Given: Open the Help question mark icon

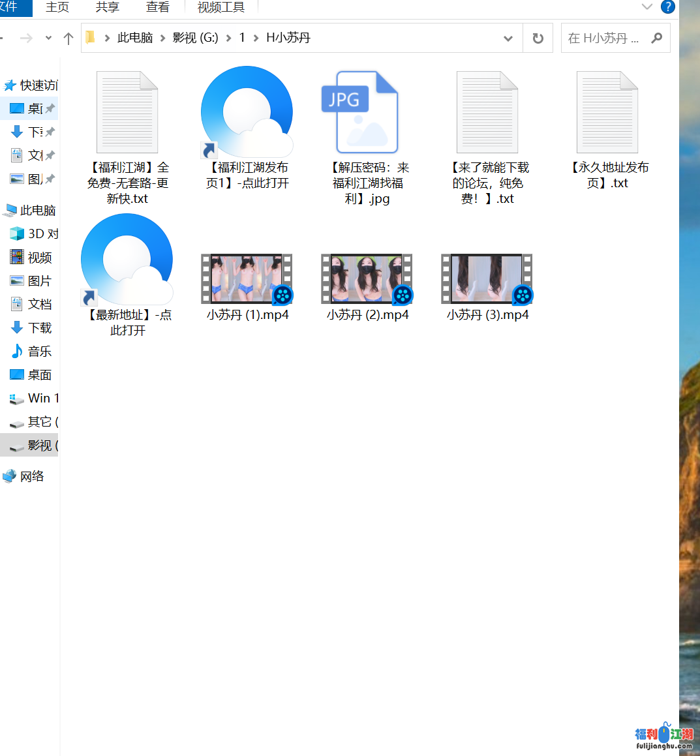Looking at the screenshot, I should 667,7.
